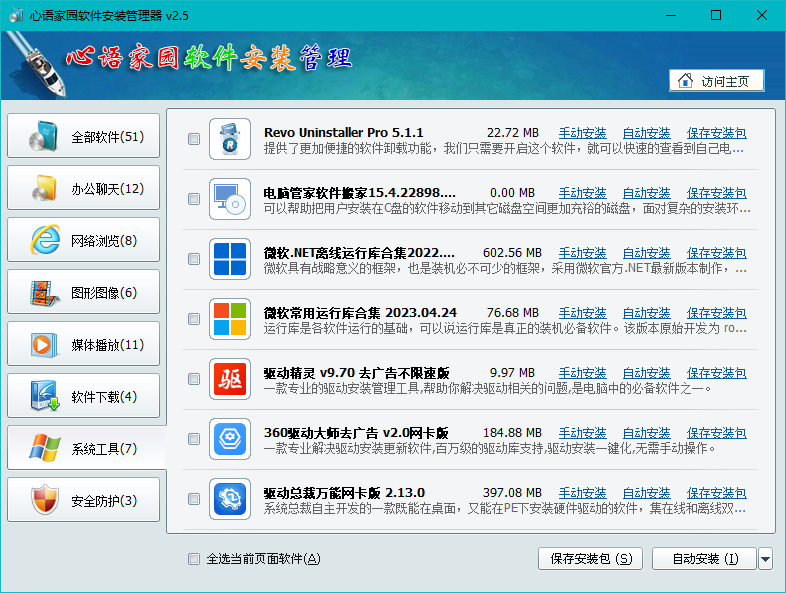
Task: Check the Revo Uninstaller Pro 5.1.1 checkbox
Action: coord(193,139)
